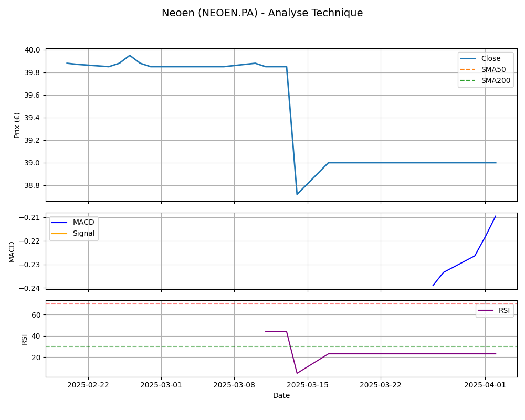This screenshot has height=420, width=525.
Task: Click the '2025-03-08' date tick label
Action: coord(234,385)
